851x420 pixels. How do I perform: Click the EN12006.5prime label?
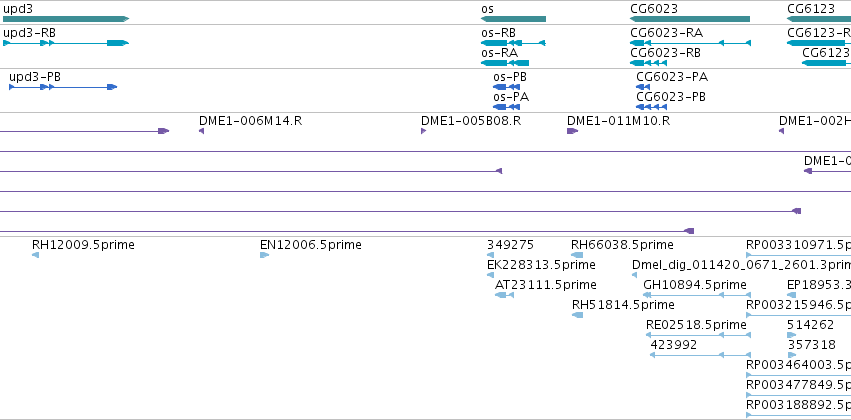(x=310, y=245)
